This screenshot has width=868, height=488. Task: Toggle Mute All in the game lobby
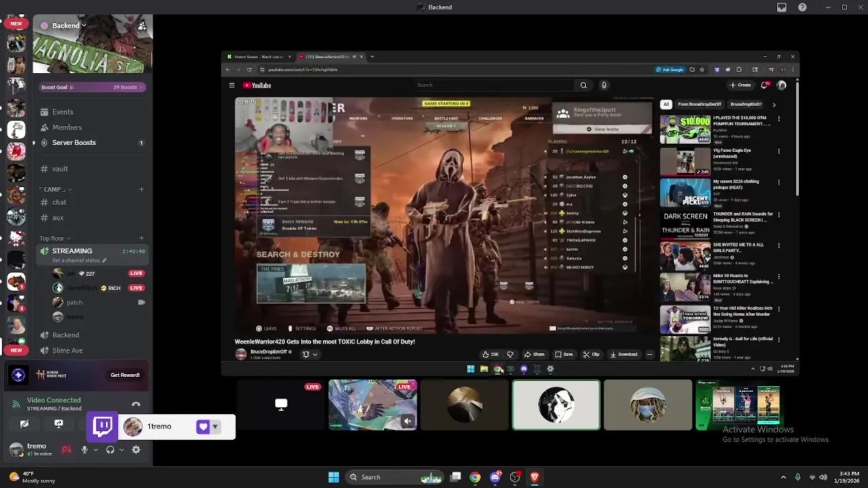[x=341, y=329]
